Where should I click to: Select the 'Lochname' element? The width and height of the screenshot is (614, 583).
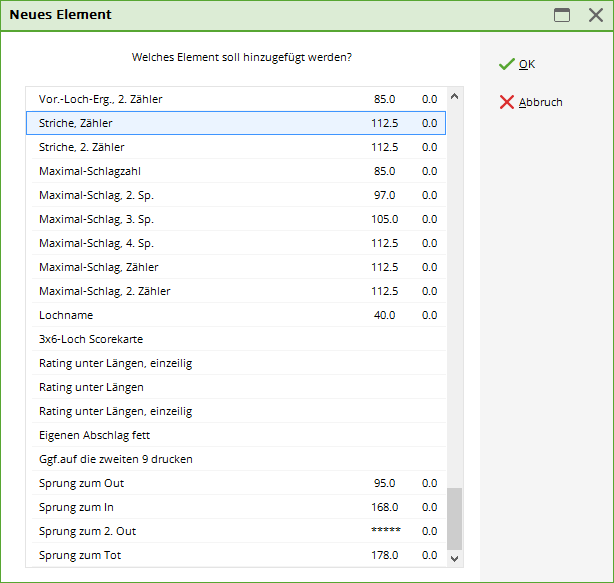tap(66, 315)
